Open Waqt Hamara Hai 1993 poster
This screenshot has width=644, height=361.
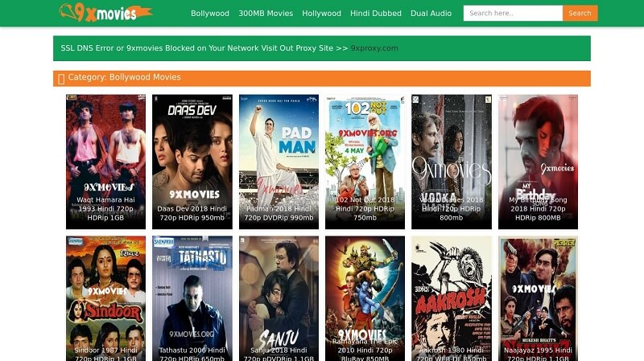(x=105, y=162)
